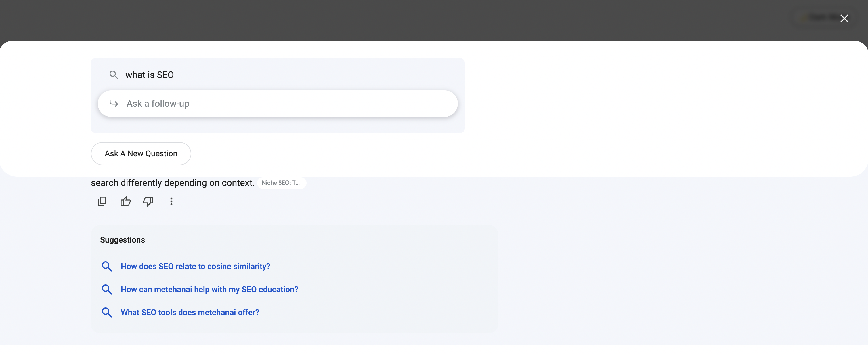Click the copy answer icon
Screen dimensions: 868x354
click(x=102, y=201)
